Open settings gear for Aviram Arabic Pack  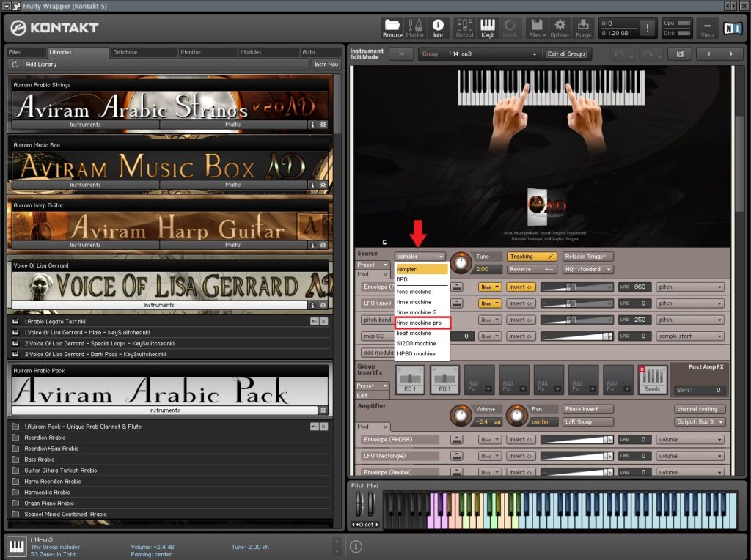pyautogui.click(x=323, y=410)
